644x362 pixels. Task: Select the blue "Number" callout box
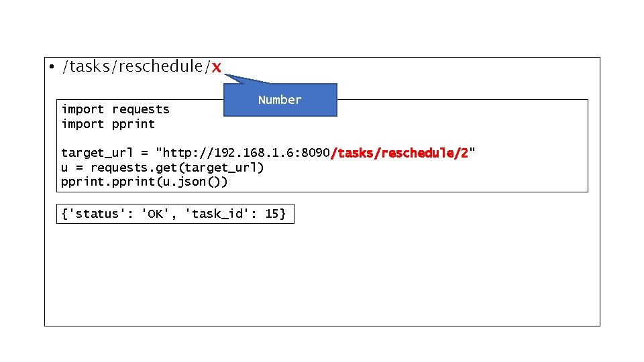[x=280, y=100]
